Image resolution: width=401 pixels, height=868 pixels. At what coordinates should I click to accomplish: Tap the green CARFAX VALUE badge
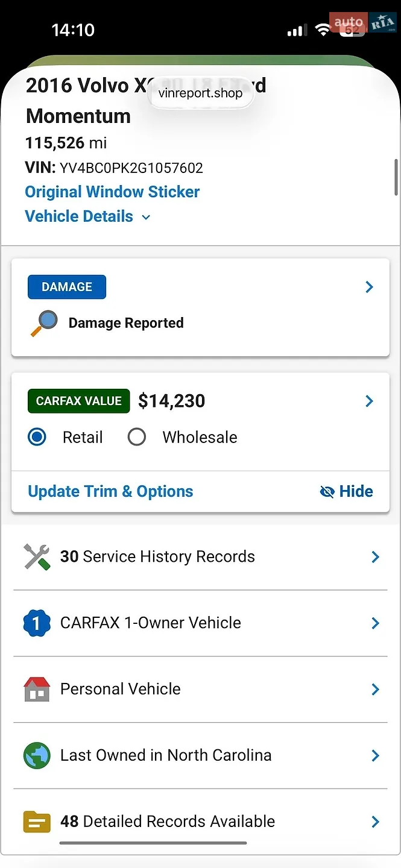79,401
